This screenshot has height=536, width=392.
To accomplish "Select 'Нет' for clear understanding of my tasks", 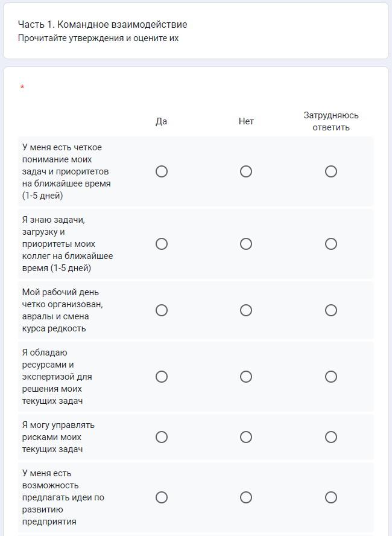I will [x=246, y=171].
